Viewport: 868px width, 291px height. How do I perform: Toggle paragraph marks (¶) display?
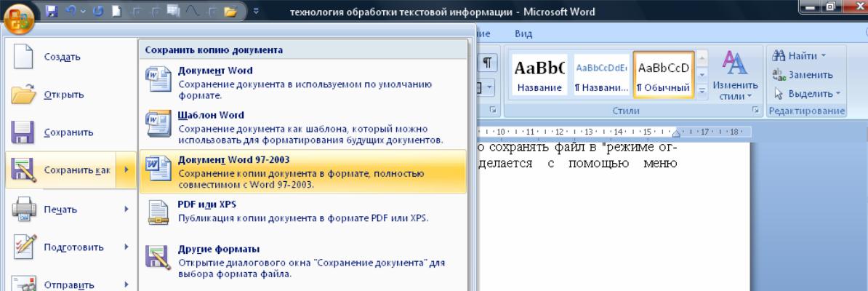486,63
